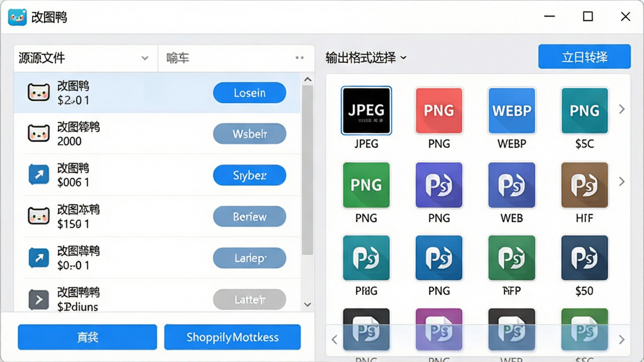Click the right chevron beside the HiF row
Viewport: 644px width, 362px height.
point(622,182)
